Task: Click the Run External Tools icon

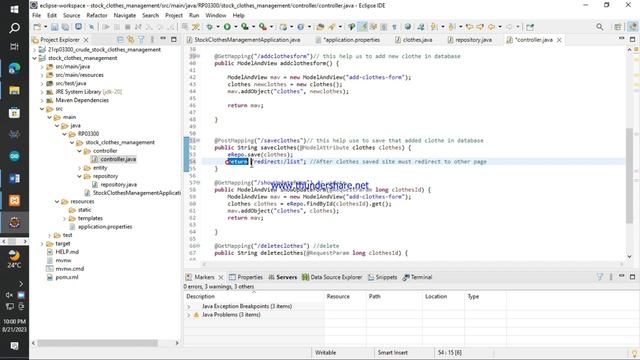Action: point(263,27)
